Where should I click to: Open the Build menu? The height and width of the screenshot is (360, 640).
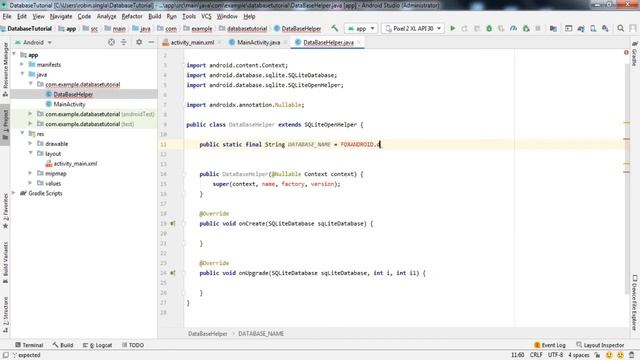click(154, 16)
